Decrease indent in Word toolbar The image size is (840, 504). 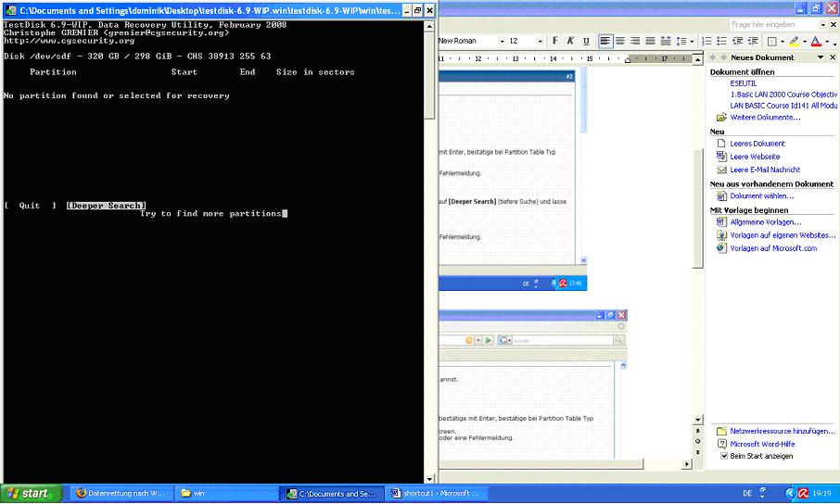click(737, 41)
